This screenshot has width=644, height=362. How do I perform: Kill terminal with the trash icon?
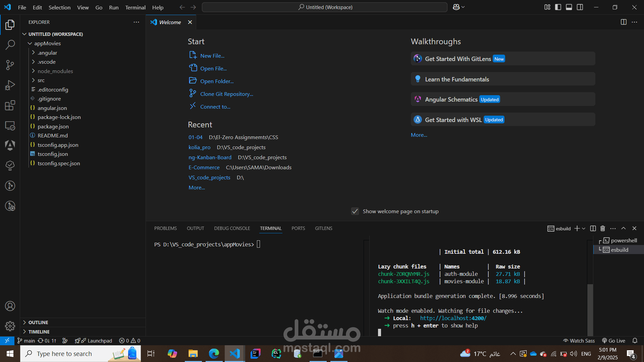point(602,228)
